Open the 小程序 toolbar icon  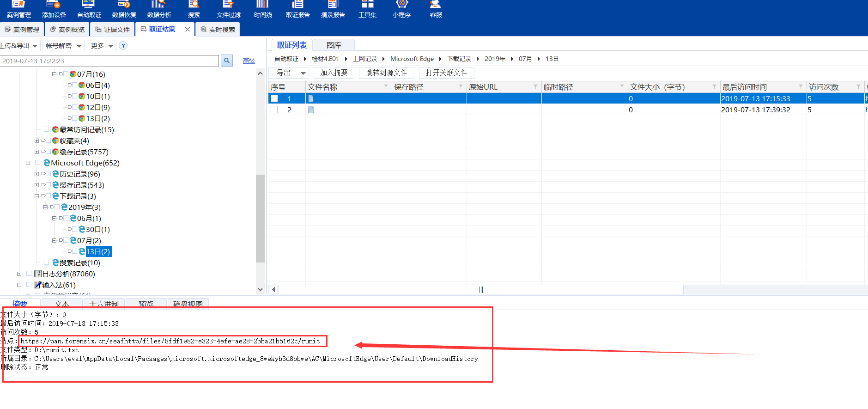point(402,9)
